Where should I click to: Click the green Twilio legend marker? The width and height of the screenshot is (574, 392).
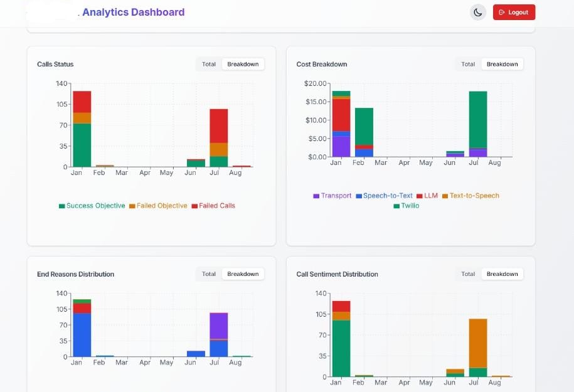[395, 206]
